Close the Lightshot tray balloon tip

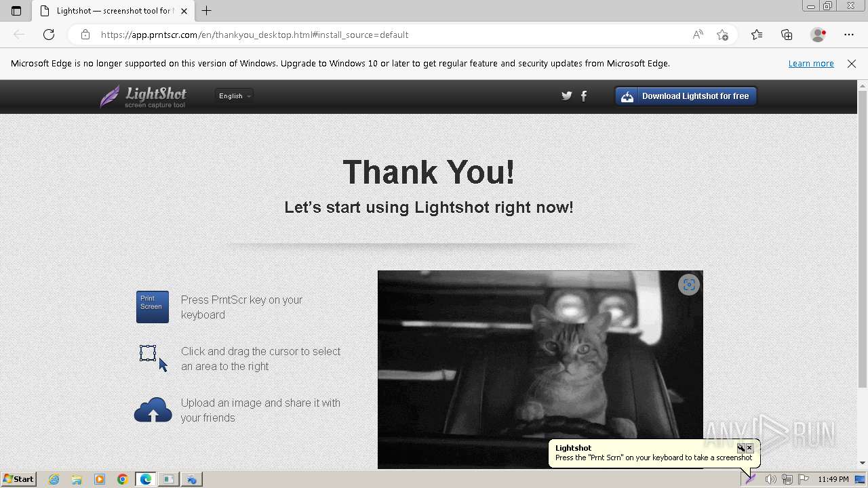(x=749, y=448)
